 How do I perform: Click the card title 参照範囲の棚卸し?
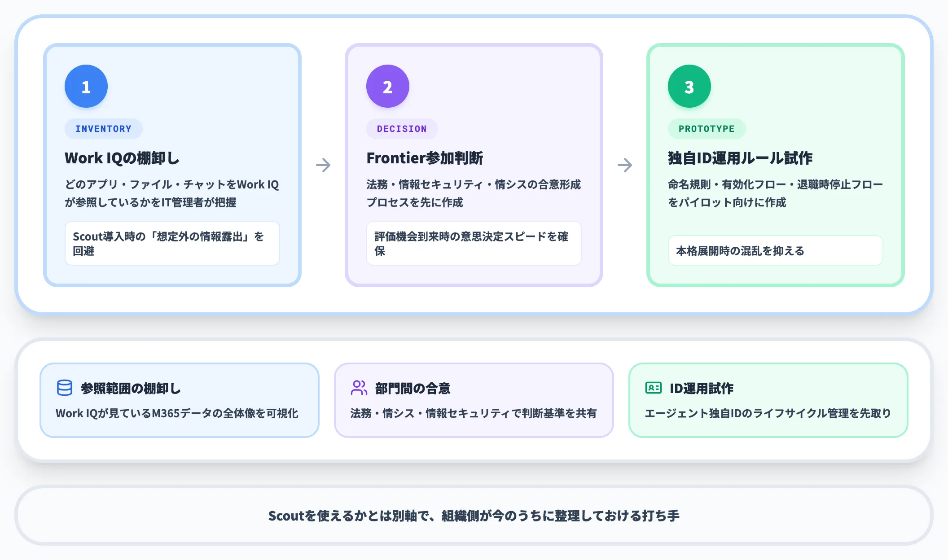coord(131,388)
